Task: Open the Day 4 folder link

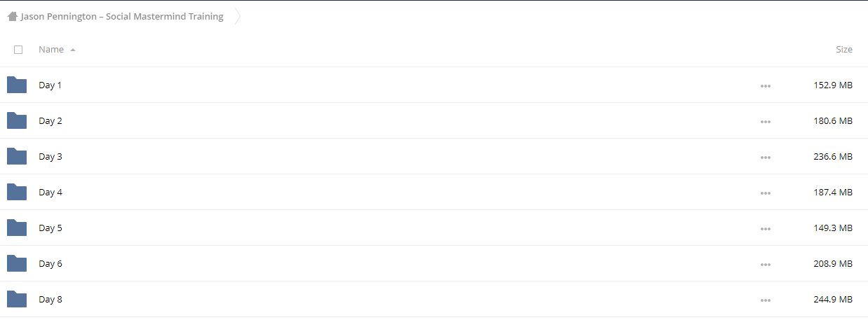Action: pyautogui.click(x=50, y=192)
